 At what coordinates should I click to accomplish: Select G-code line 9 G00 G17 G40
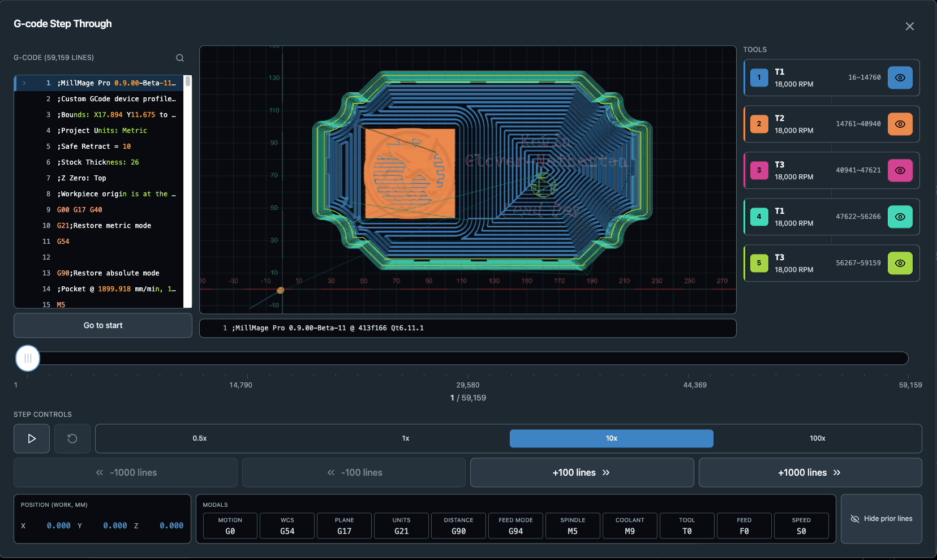coord(99,210)
